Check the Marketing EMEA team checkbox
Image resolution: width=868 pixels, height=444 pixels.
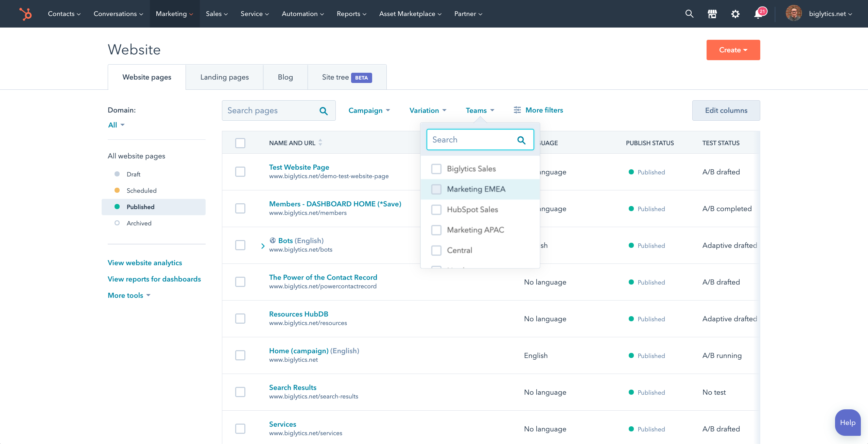[x=436, y=189]
